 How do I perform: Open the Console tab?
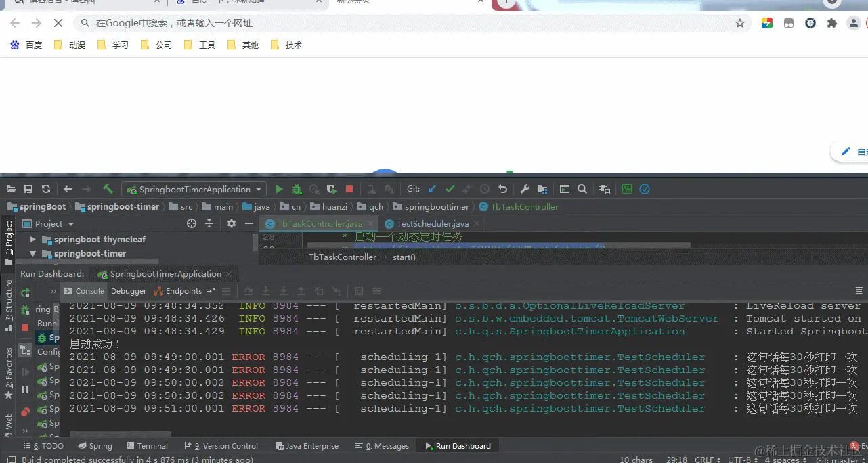pyautogui.click(x=84, y=291)
